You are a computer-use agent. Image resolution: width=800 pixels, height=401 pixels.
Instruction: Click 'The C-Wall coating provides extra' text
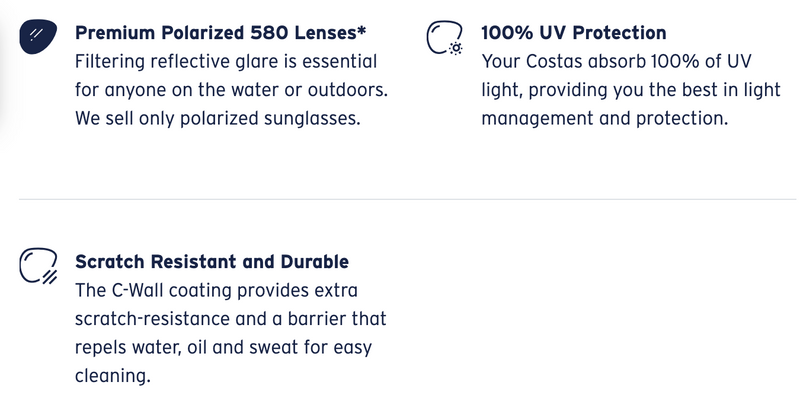coord(216,291)
